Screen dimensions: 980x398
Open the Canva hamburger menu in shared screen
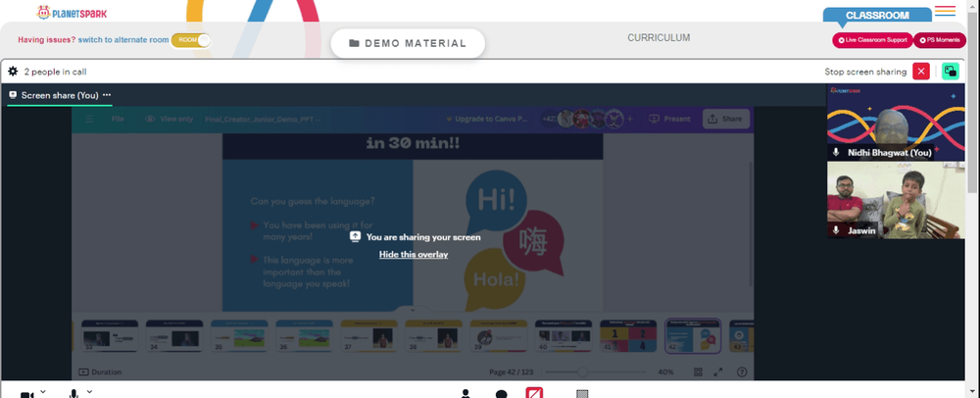pyautogui.click(x=89, y=119)
